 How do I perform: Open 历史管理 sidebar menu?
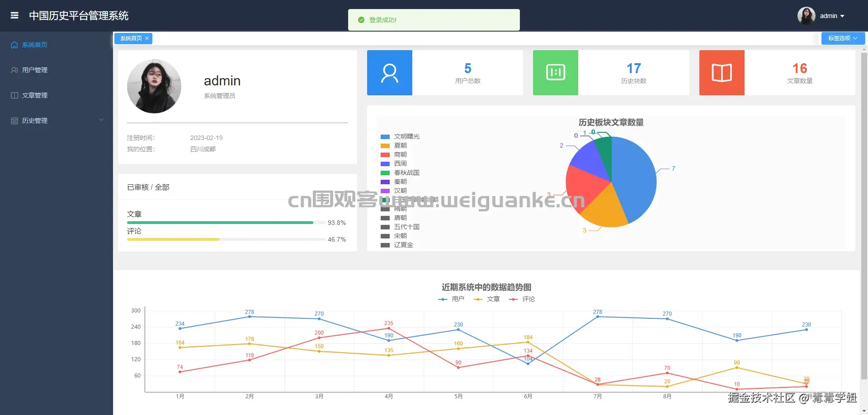[x=57, y=121]
